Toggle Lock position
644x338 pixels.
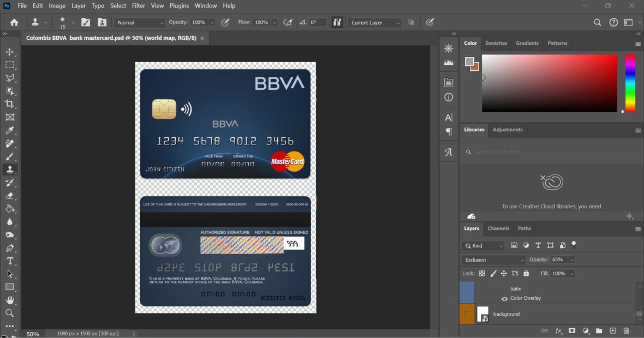504,274
